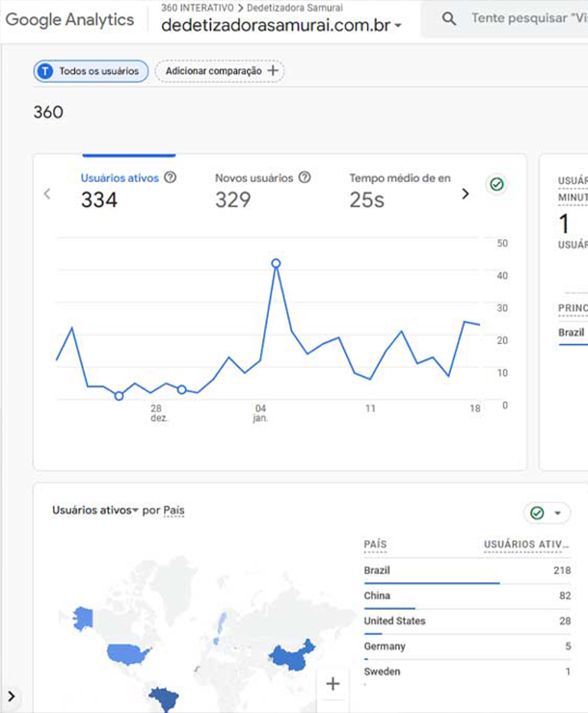Open green check dropdown on country card
The width and height of the screenshot is (588, 713).
[x=547, y=513]
